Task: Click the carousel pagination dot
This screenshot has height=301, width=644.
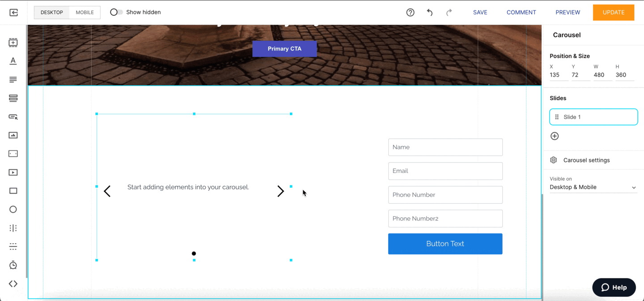Action: click(194, 254)
